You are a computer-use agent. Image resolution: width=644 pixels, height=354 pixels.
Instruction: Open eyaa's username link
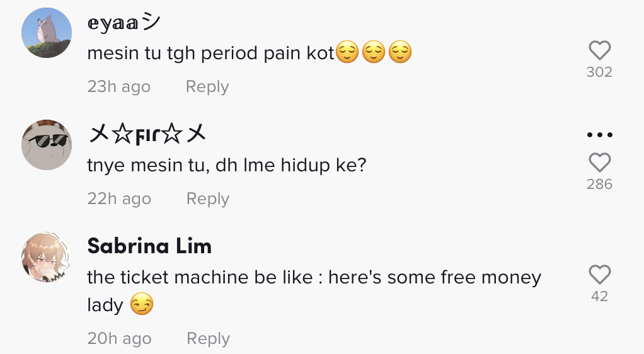pyautogui.click(x=124, y=23)
